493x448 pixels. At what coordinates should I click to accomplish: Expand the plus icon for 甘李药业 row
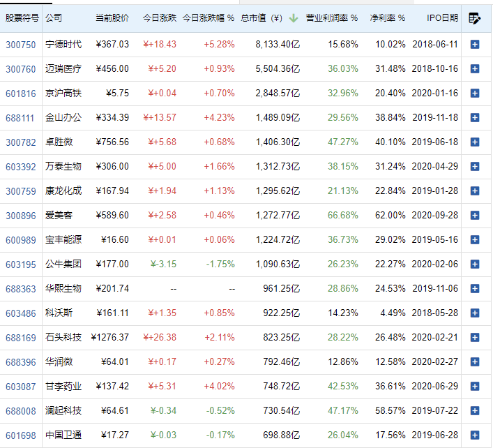coord(475,387)
